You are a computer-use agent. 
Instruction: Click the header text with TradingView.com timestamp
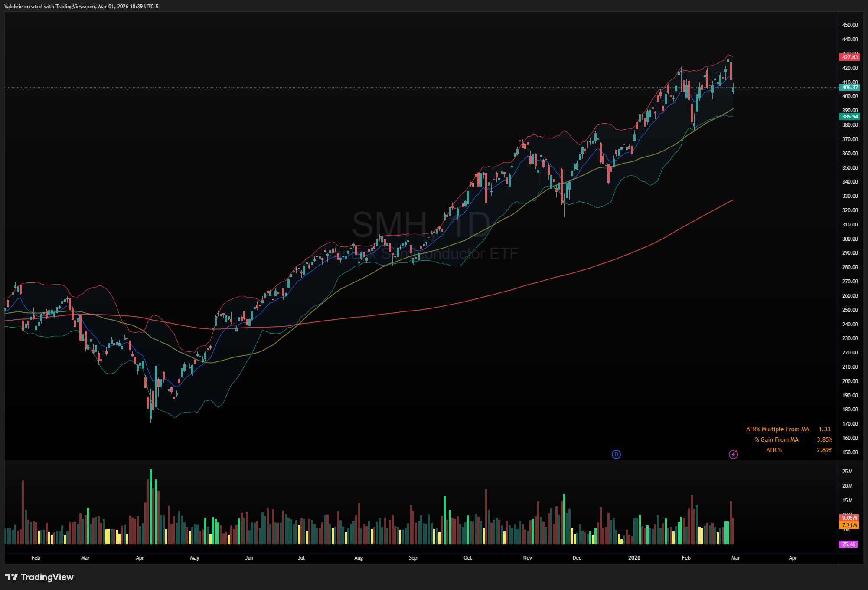click(x=82, y=7)
